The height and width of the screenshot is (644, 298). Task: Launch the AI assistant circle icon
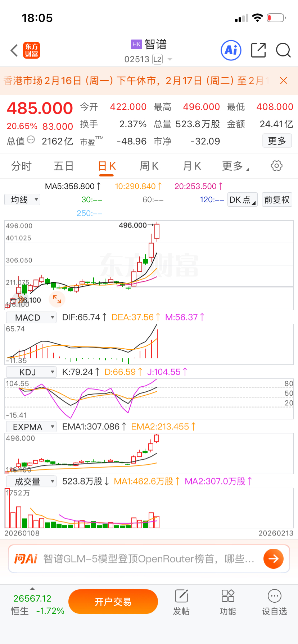(x=231, y=50)
